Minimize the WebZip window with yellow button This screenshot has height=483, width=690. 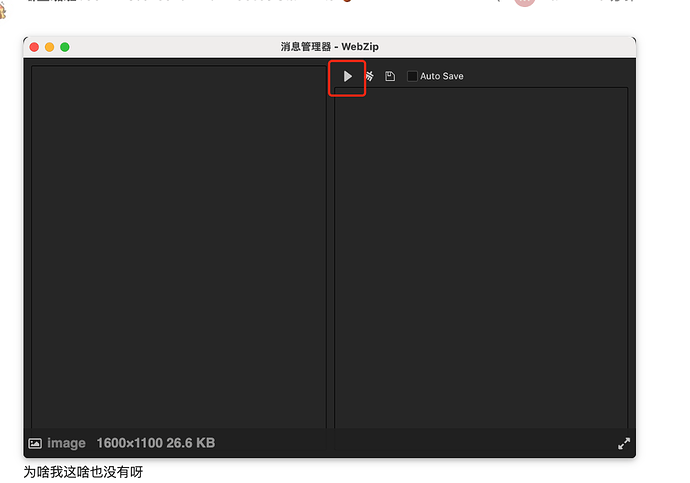point(50,47)
